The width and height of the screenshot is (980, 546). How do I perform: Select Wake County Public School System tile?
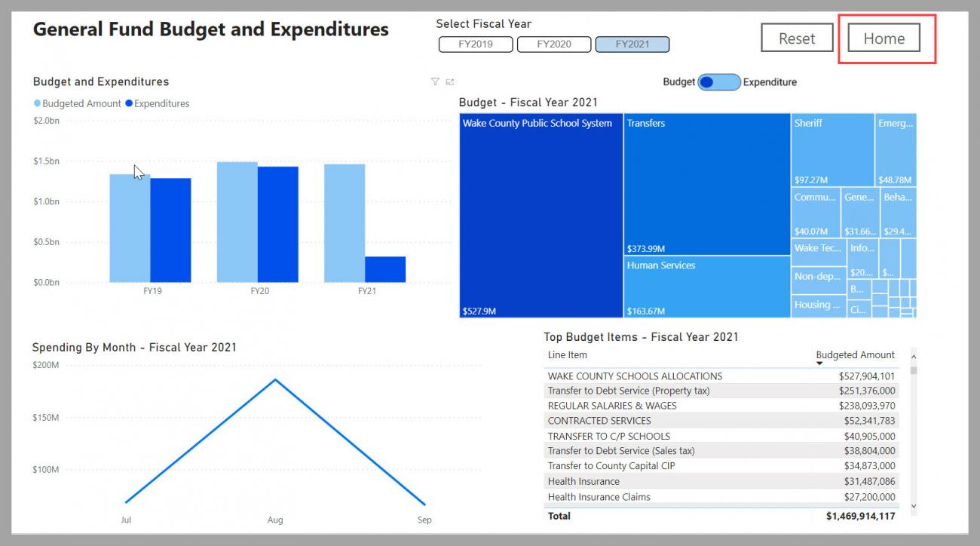pyautogui.click(x=541, y=216)
